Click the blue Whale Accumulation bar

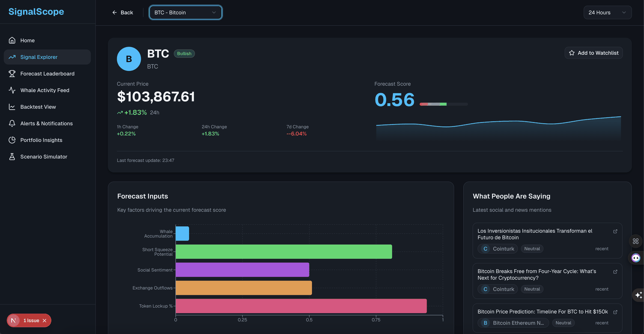coord(182,234)
